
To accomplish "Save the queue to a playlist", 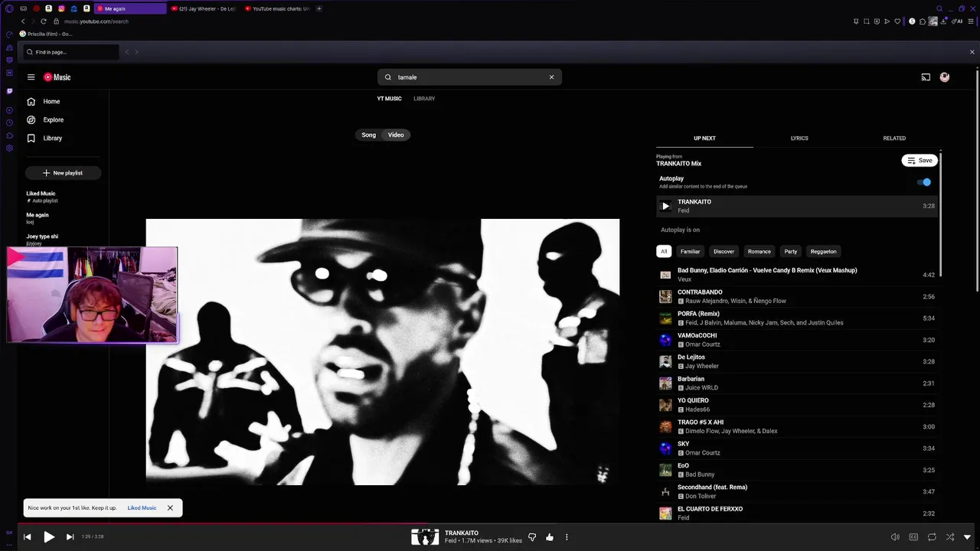I will click(920, 161).
